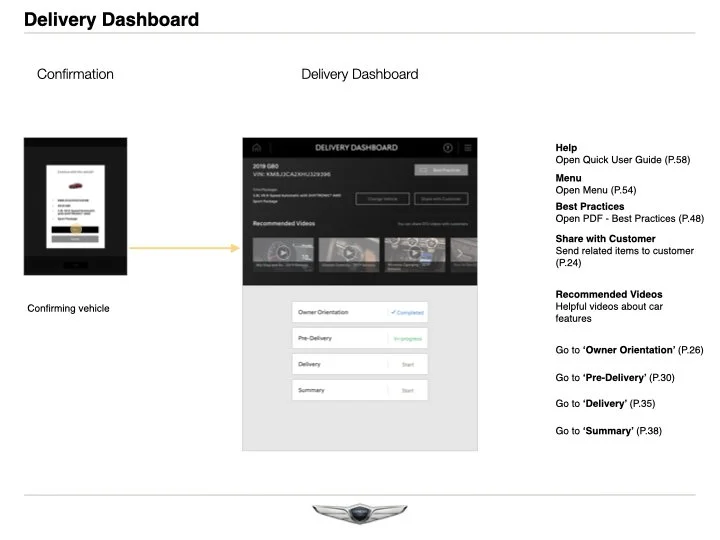Click the bold 'Help' legend heading
The width and height of the screenshot is (720, 540).
pyautogui.click(x=566, y=148)
